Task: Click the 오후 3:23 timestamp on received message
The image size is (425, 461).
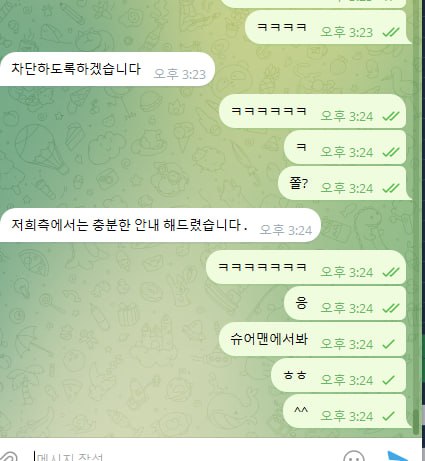Action: (180, 74)
